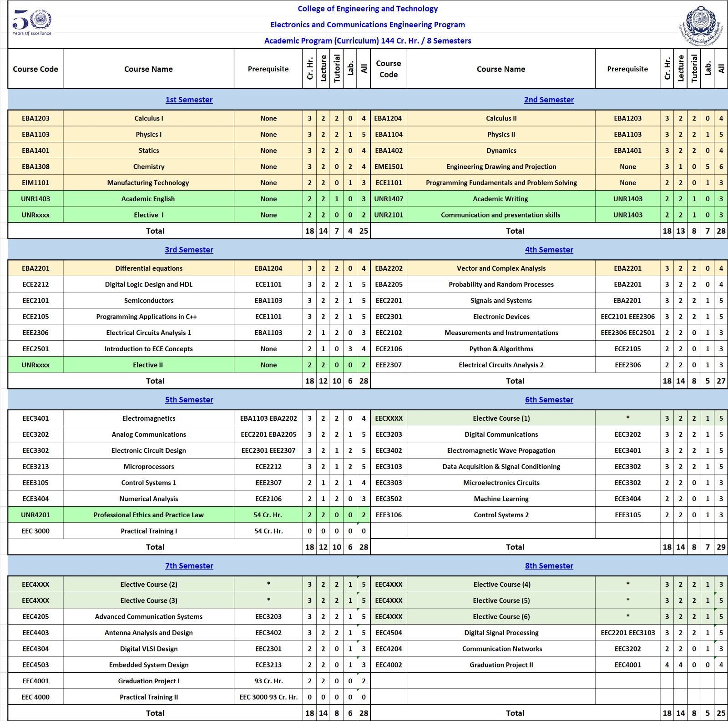Viewport: 728px width, 721px height.
Task: Click the Academic Program curriculum subtitle text
Action: (368, 41)
